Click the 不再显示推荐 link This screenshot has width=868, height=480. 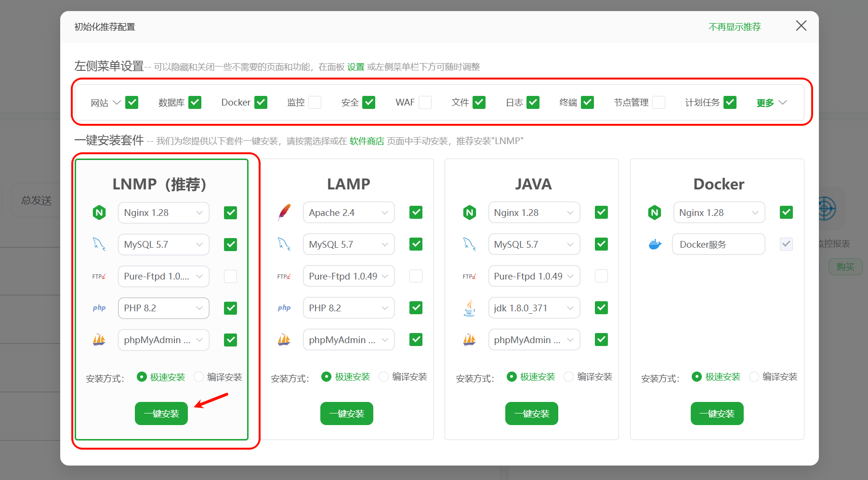(734, 27)
